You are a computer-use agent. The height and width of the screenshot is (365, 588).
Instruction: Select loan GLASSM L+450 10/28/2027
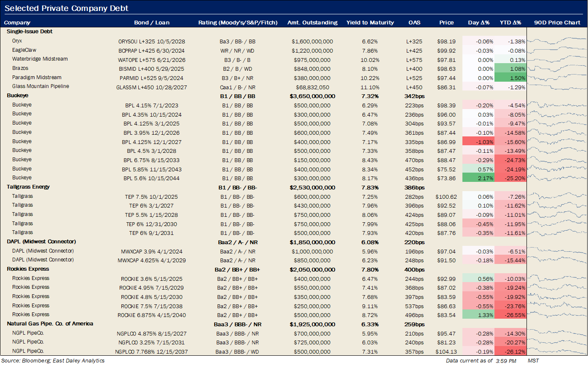click(x=152, y=87)
